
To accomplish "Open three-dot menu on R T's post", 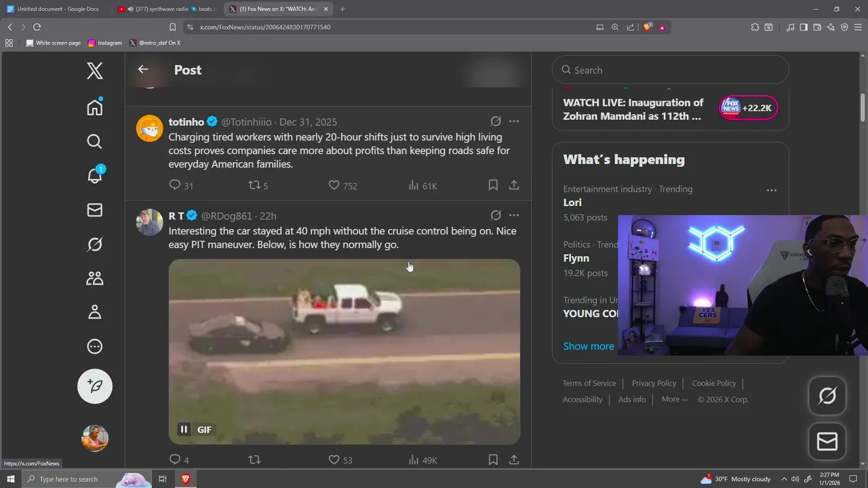I will [514, 215].
